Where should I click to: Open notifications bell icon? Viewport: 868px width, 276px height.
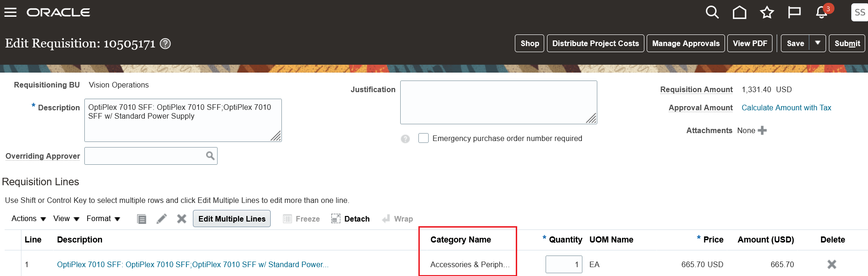pyautogui.click(x=821, y=13)
